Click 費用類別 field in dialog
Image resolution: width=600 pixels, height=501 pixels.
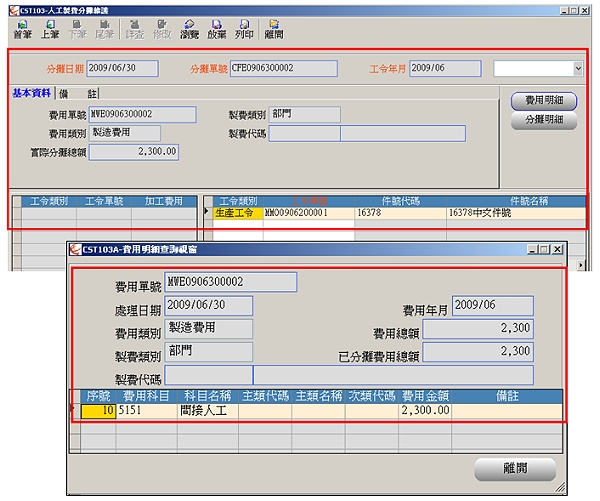tap(209, 329)
